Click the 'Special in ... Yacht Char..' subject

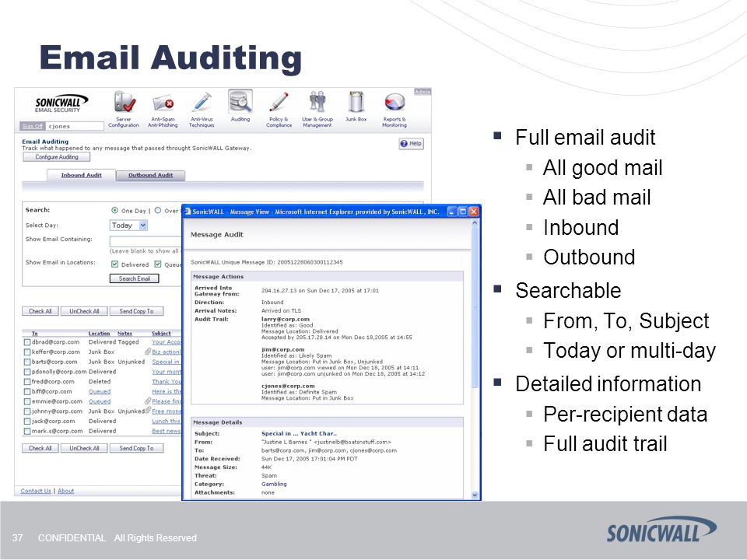[x=299, y=434]
